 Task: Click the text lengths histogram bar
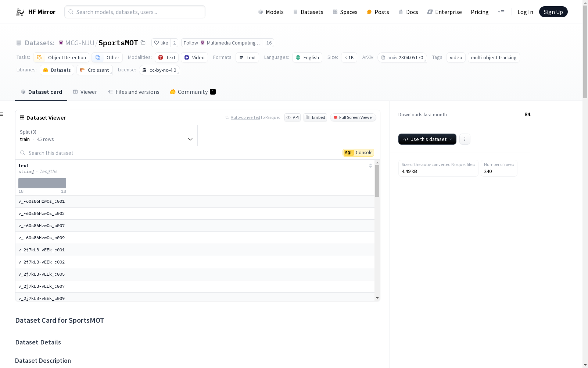coord(42,183)
